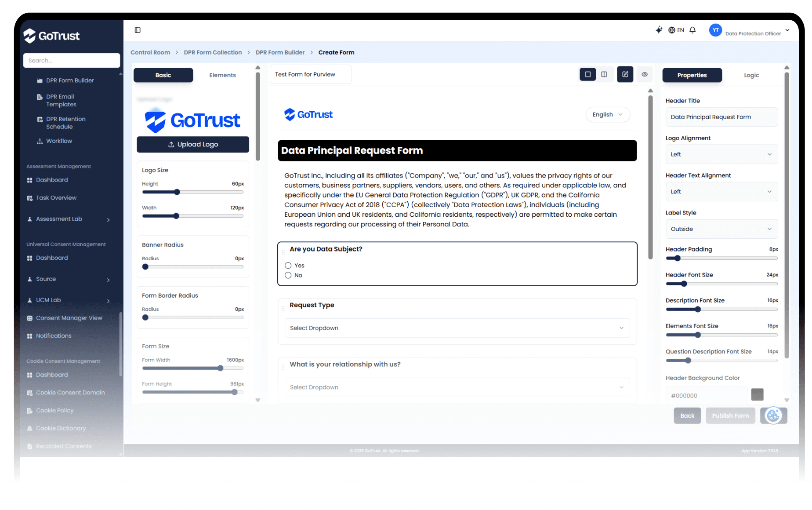Click the Publish Form button
Image resolution: width=812 pixels, height=510 pixels.
(x=730, y=415)
